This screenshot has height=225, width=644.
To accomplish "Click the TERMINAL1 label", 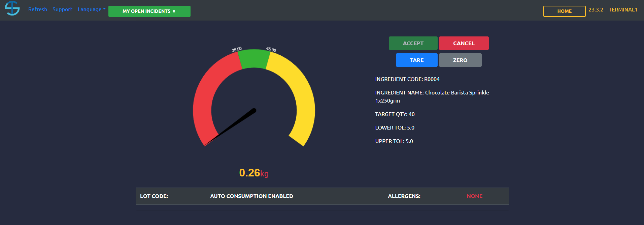I will pos(623,10).
